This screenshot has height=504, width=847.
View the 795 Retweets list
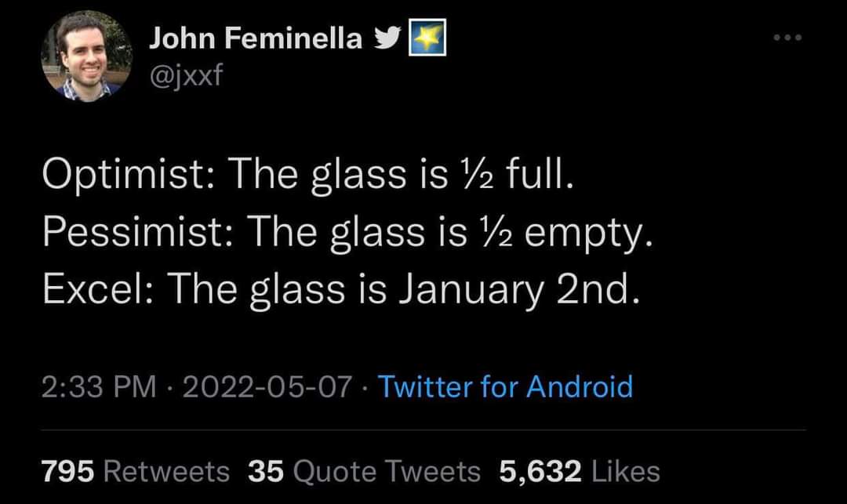point(136,471)
